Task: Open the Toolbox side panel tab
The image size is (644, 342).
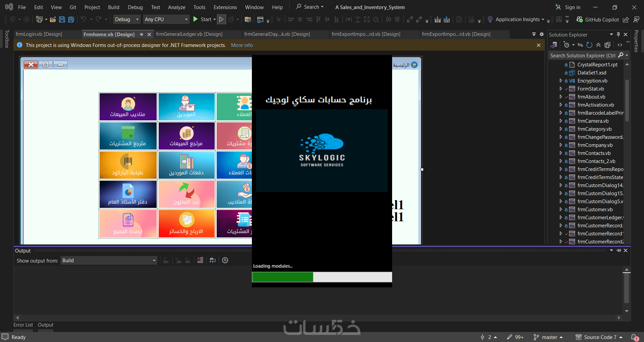Action: pos(7,39)
